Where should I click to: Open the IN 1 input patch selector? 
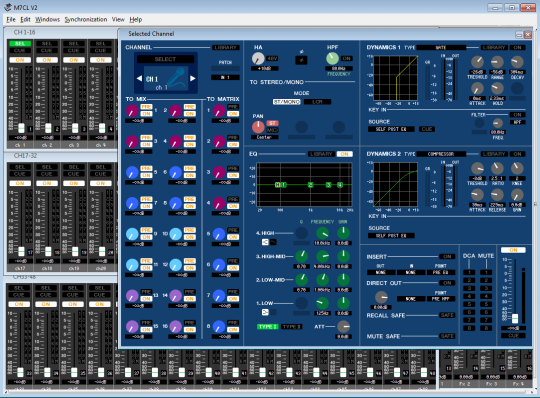(x=225, y=77)
